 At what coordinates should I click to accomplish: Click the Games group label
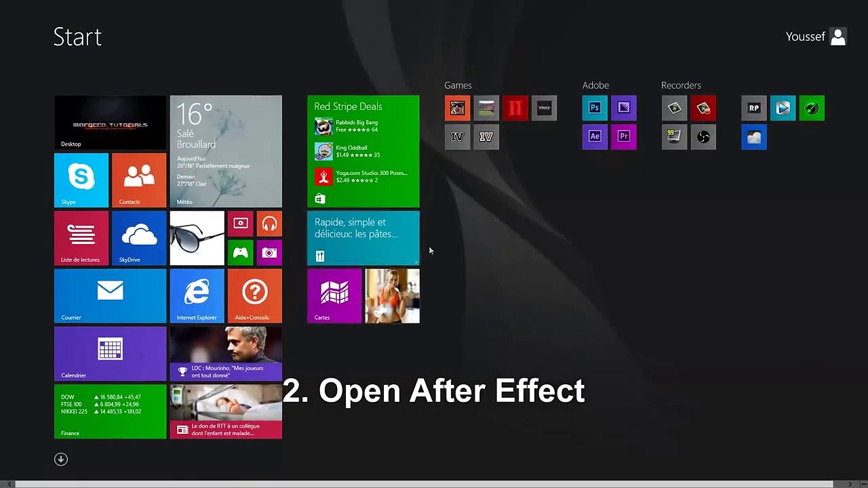tap(458, 85)
